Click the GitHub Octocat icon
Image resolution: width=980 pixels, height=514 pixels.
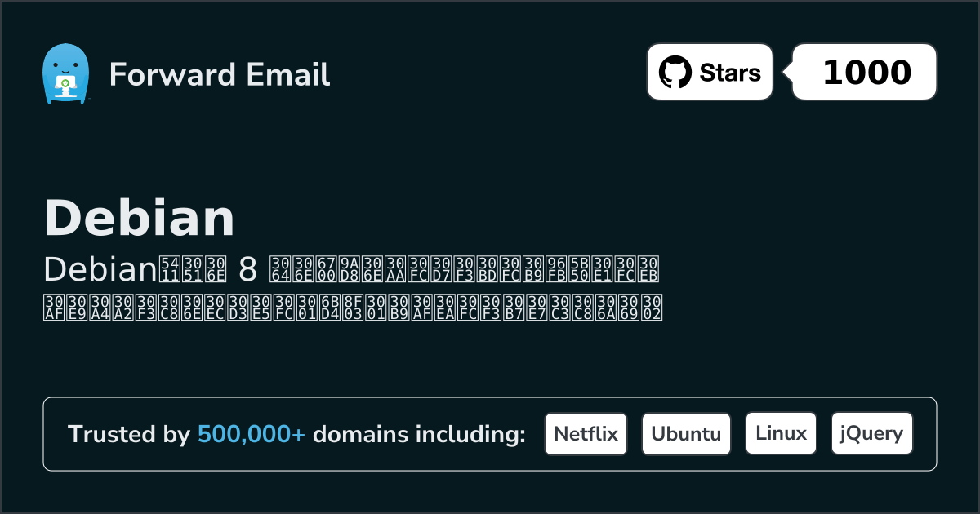[x=675, y=73]
